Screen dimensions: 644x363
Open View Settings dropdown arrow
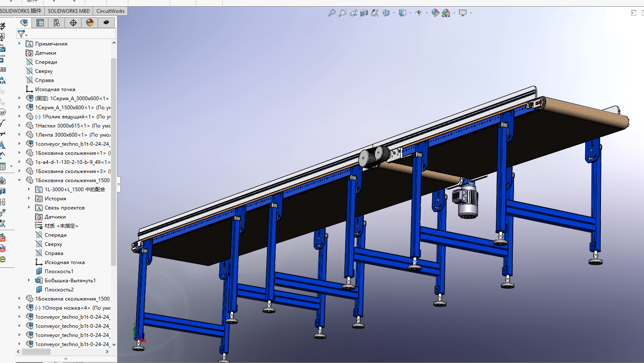471,13
